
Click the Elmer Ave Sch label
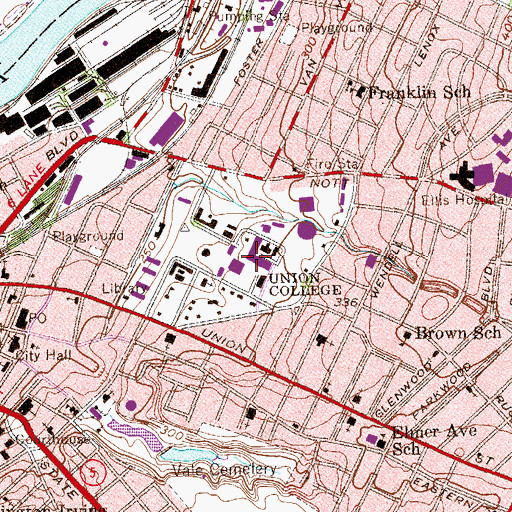[435, 440]
